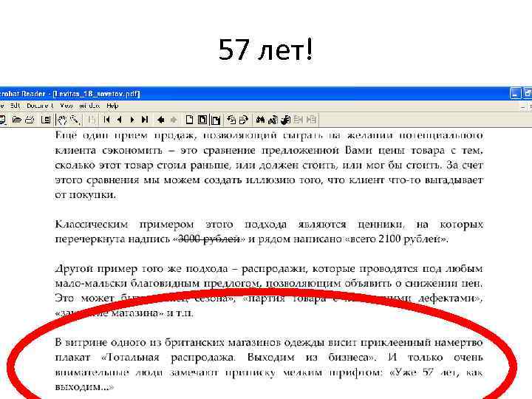Open the Window menu
Viewport: 532px width, 399px height.
(89, 106)
